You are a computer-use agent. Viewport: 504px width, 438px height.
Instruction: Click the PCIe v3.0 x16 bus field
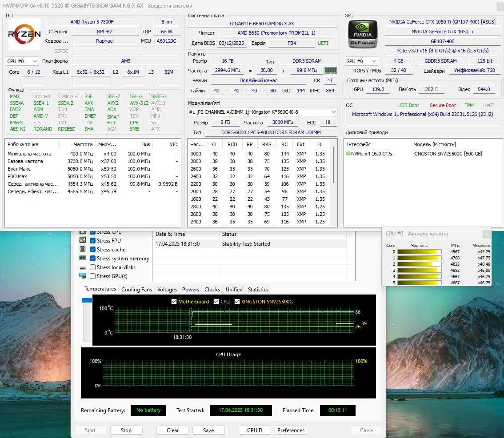[442, 51]
